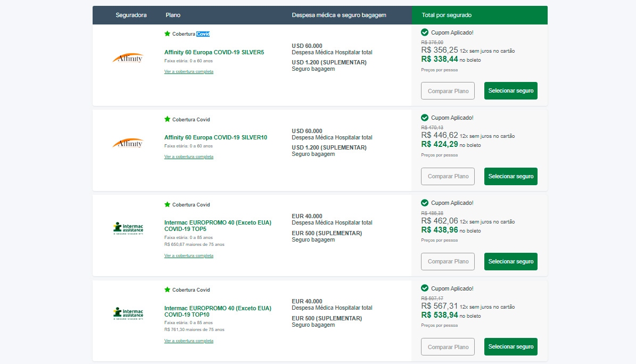
Task: Click USD 60.000 coverage in SILVER5 row
Action: tap(307, 46)
